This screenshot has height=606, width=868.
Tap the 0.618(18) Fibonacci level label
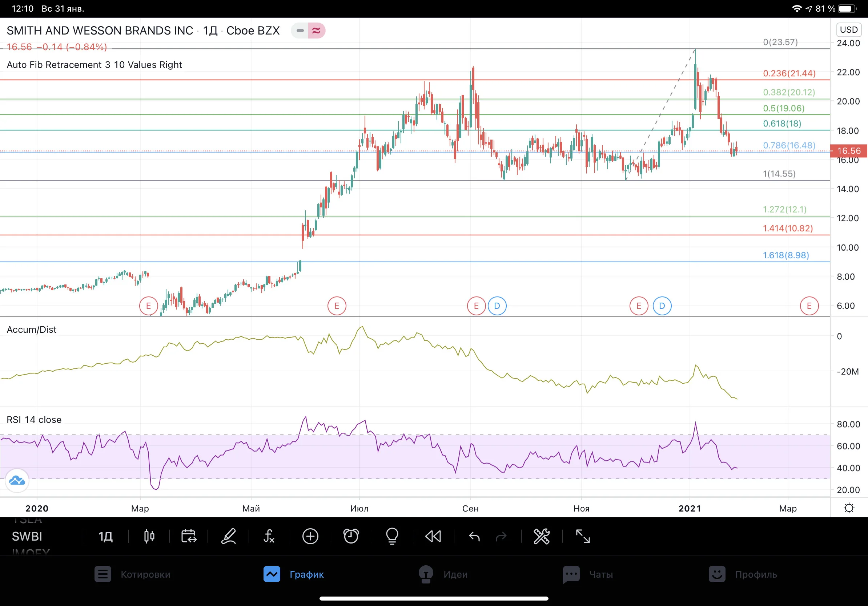pos(782,124)
